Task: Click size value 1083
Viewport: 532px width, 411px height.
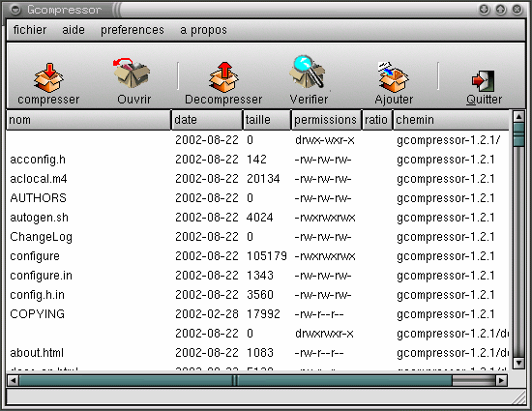Action: click(260, 353)
